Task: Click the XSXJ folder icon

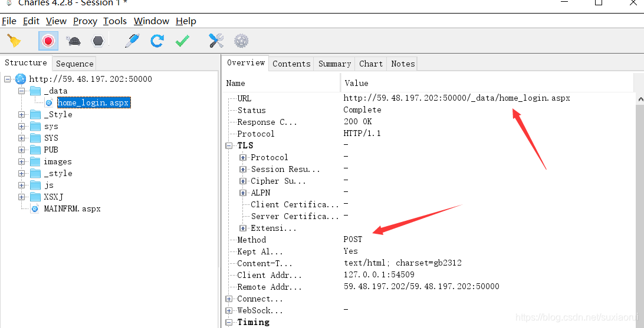Action: 35,197
